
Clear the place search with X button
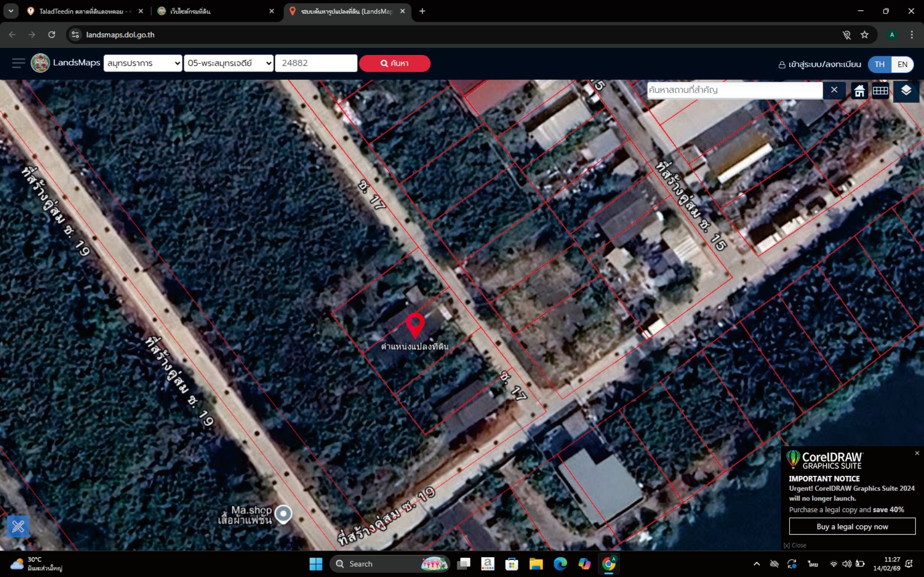click(x=834, y=90)
